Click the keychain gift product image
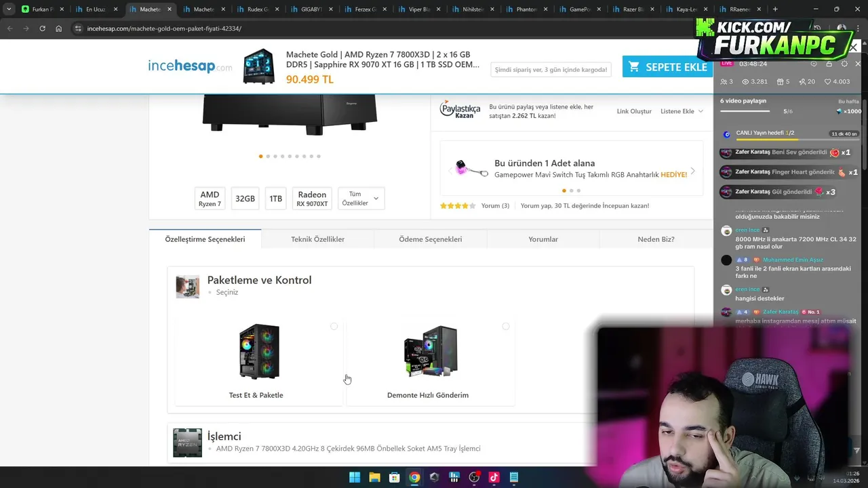This screenshot has width=868, height=488. (x=471, y=169)
